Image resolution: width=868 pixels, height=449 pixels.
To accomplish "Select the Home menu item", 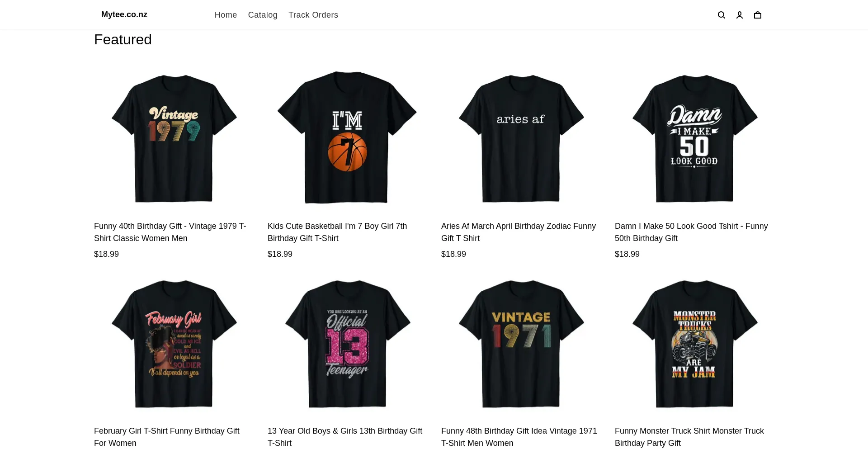I will (x=226, y=14).
